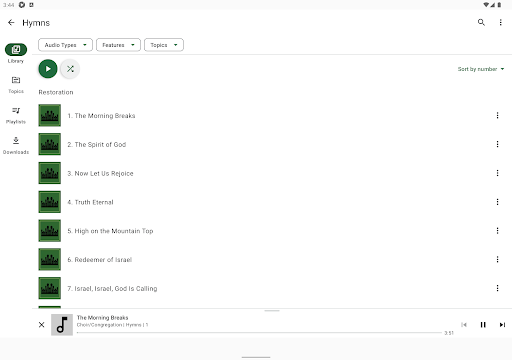Image resolution: width=512 pixels, height=360 pixels.
Task: Open the Sort by number dropdown
Action: [x=481, y=69]
